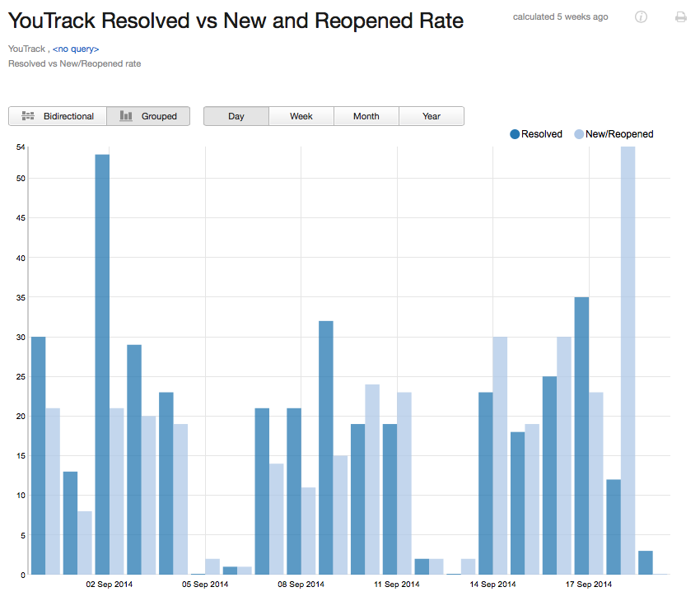Click the Resolved legend color dot

click(515, 133)
